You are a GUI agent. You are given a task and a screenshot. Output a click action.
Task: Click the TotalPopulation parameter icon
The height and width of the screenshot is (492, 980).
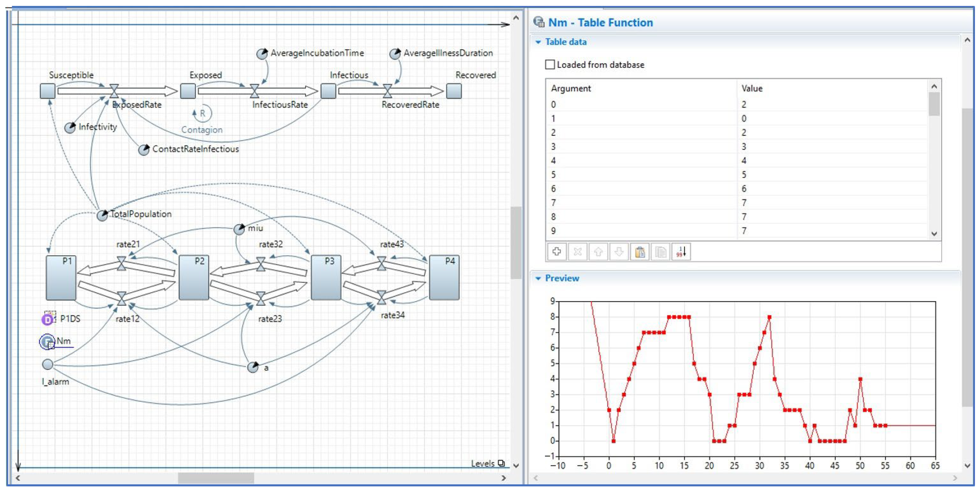click(x=102, y=215)
